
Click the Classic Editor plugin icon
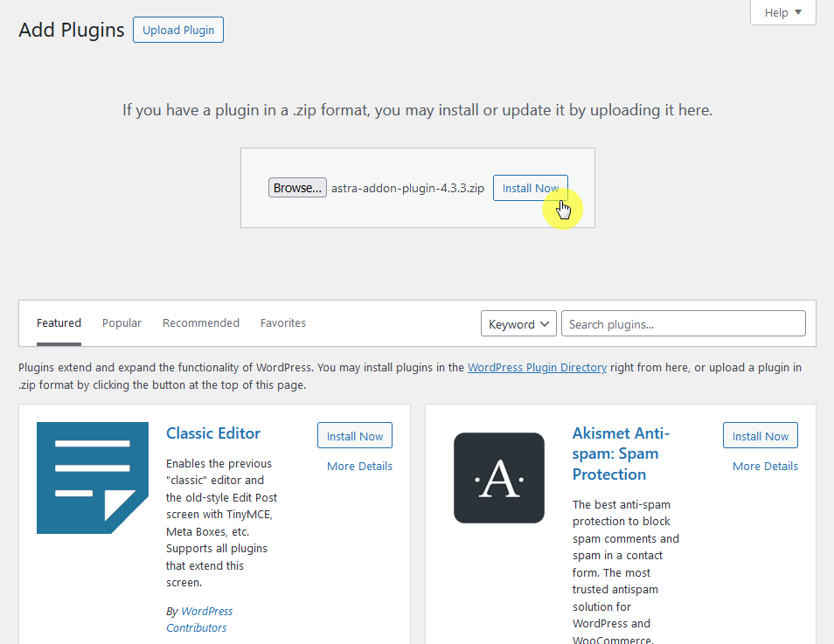[x=93, y=478]
